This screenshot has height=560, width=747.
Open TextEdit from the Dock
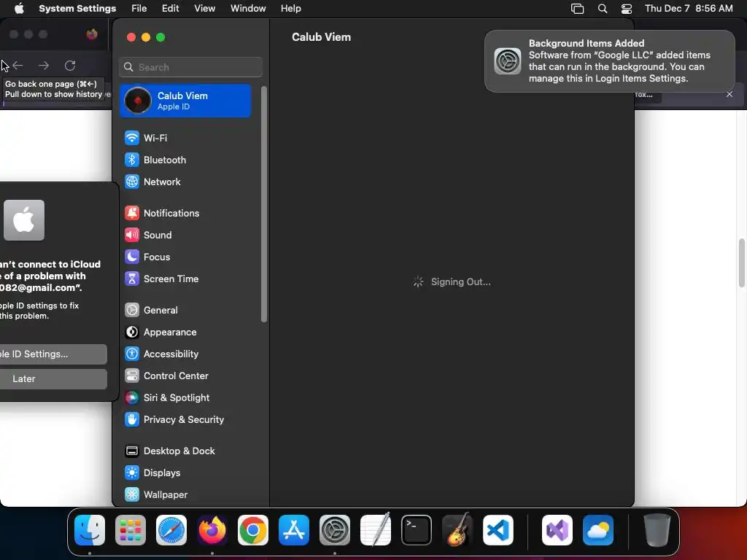[376, 530]
